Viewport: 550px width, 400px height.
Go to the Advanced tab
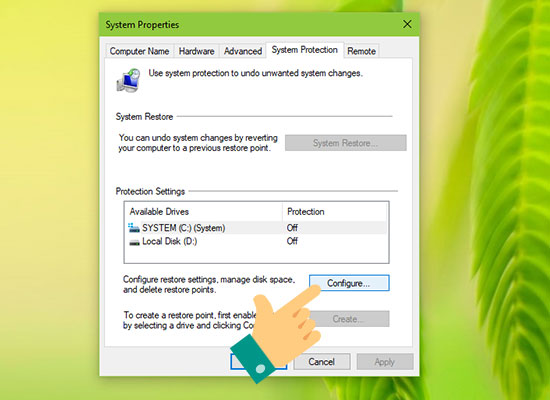243,51
